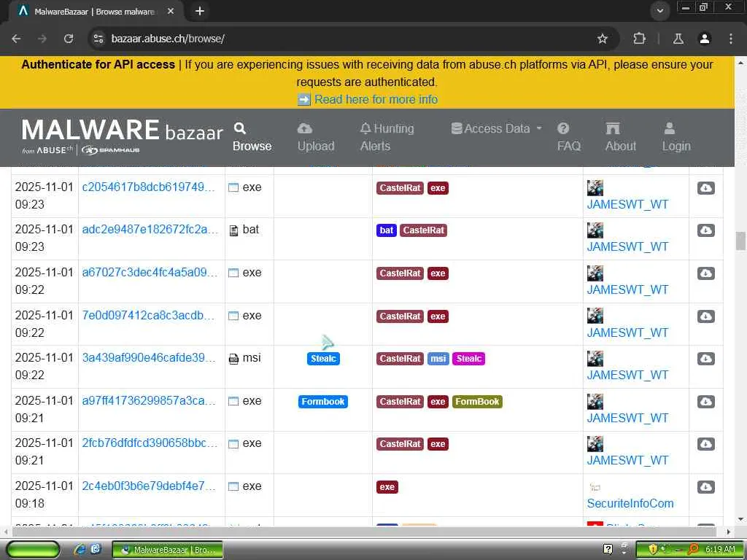Expand the Access Data dropdown
Image resolution: width=747 pixels, height=560 pixels.
(497, 128)
